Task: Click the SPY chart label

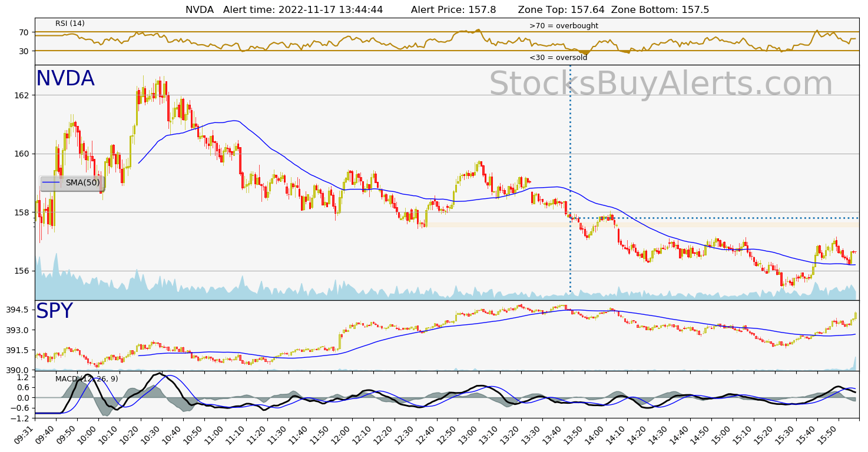Action: click(55, 311)
